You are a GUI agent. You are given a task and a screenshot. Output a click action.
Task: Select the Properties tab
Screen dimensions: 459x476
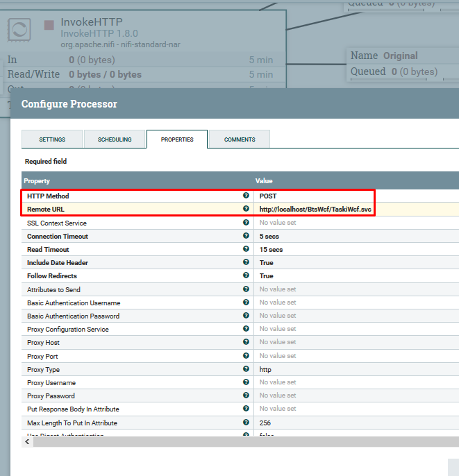pos(177,139)
